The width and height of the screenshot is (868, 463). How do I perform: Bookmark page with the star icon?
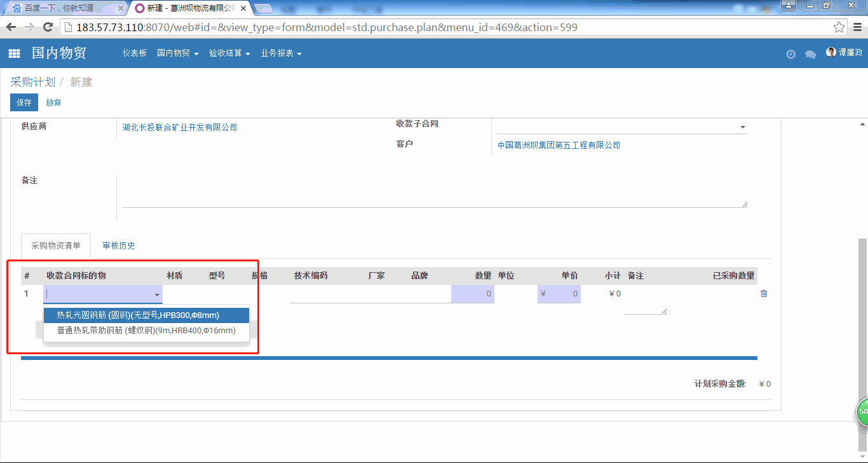(x=839, y=27)
